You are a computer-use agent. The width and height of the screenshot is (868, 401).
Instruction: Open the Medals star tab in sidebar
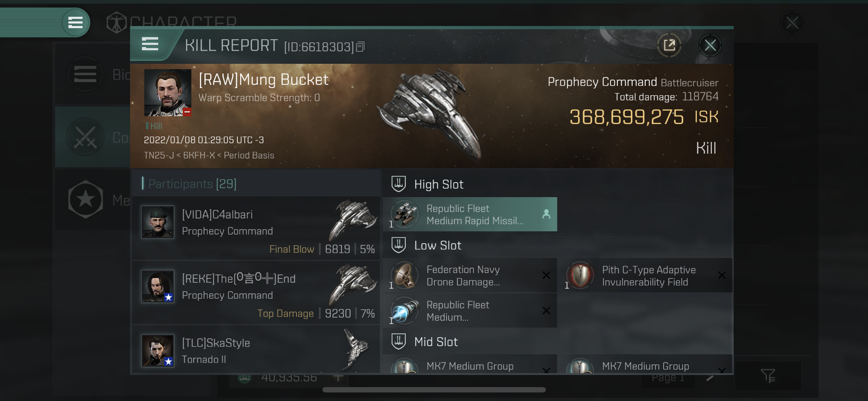point(86,200)
